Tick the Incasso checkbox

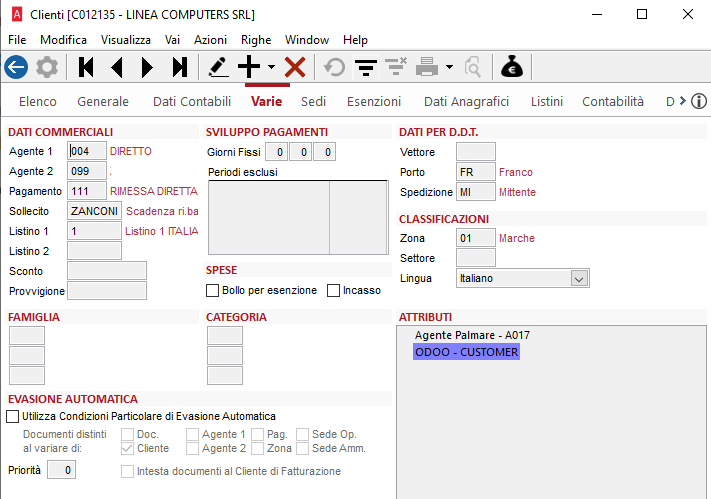pyautogui.click(x=334, y=291)
